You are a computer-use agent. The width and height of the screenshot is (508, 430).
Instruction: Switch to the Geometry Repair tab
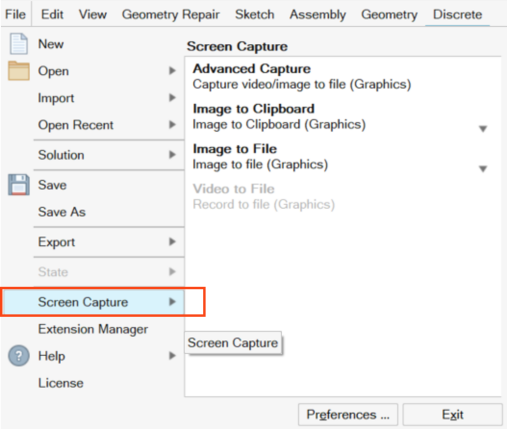click(171, 15)
